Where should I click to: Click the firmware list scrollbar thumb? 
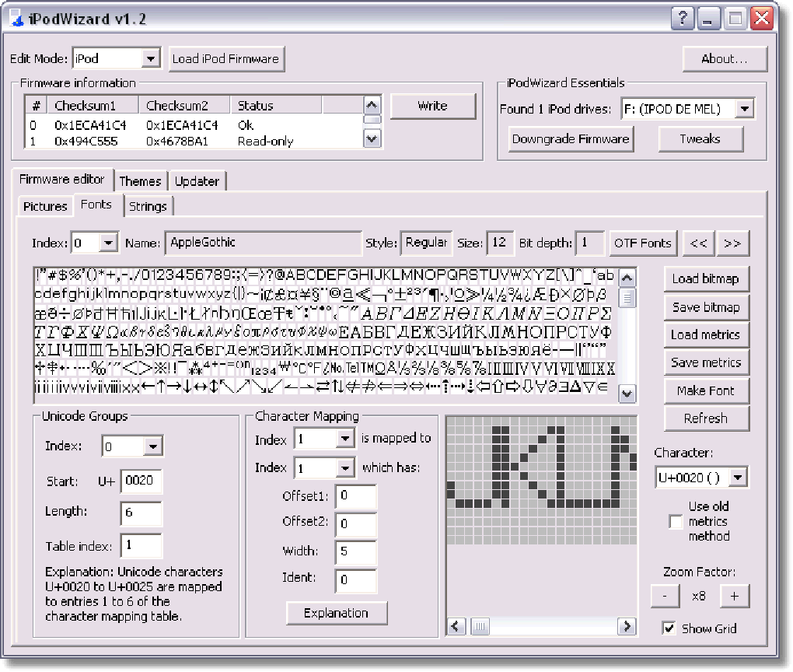point(372,120)
